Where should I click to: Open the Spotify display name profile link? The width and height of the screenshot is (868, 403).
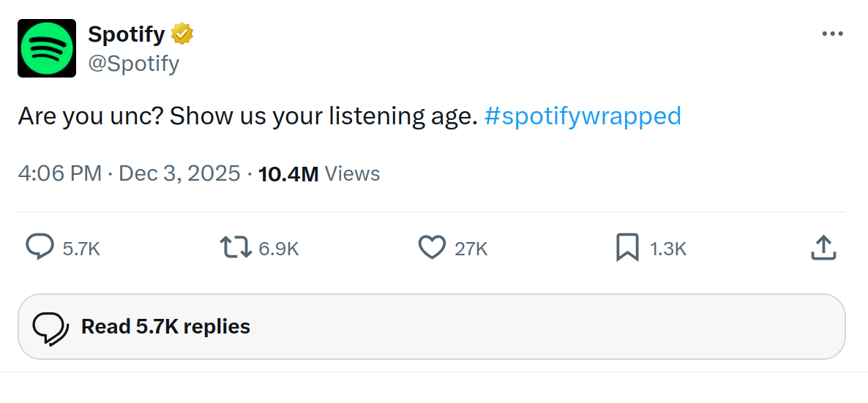[x=126, y=34]
